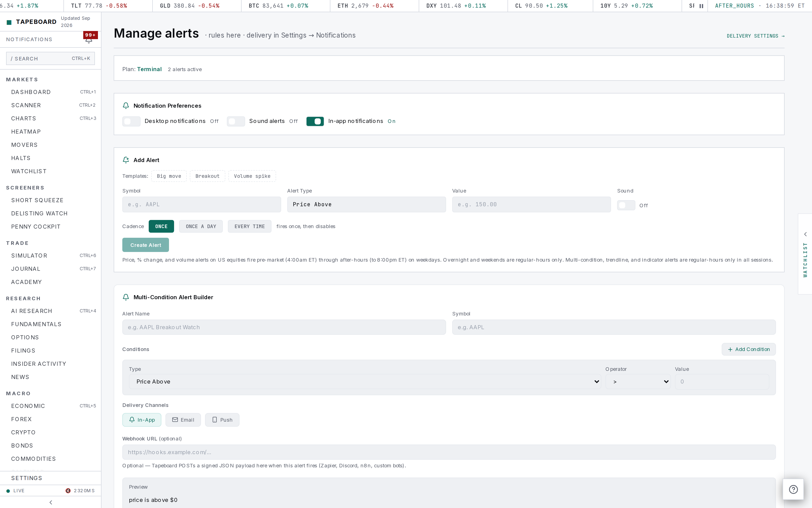Turn on Sound alerts toggle
This screenshot has height=508, width=812.
click(x=236, y=121)
